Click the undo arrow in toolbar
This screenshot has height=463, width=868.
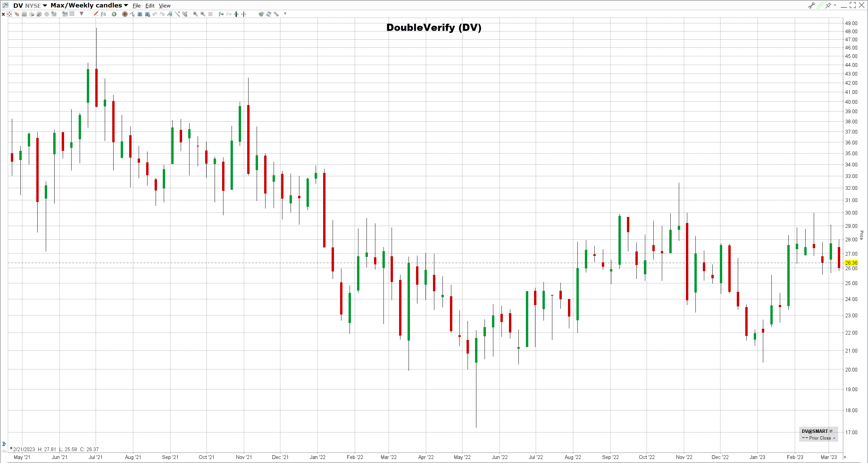click(155, 14)
